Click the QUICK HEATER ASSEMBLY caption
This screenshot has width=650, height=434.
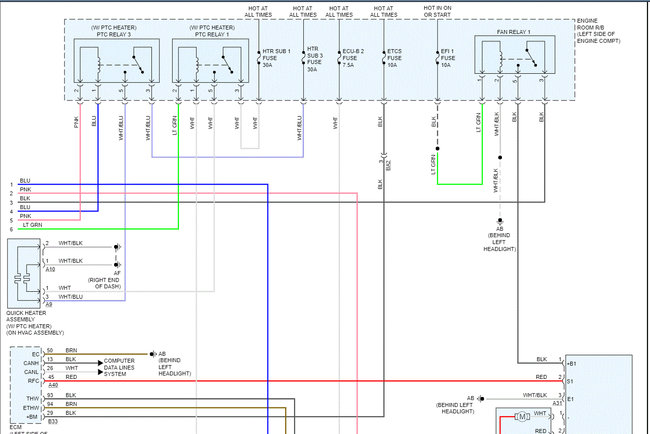tap(35, 323)
